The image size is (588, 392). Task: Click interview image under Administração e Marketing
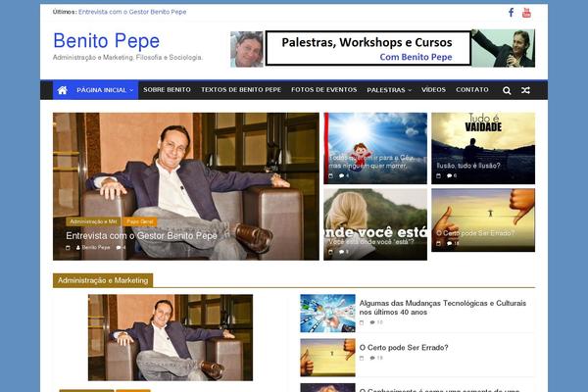click(171, 337)
